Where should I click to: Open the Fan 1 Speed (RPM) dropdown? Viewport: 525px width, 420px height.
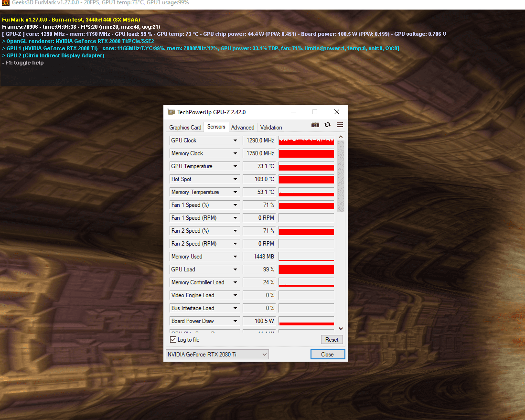coord(236,218)
